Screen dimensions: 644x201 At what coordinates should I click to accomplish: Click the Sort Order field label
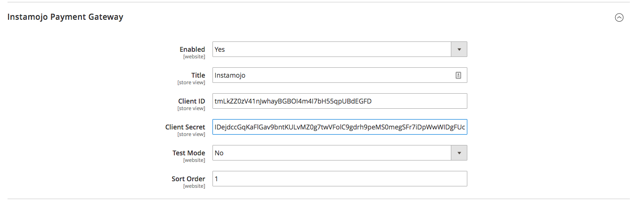pos(188,179)
